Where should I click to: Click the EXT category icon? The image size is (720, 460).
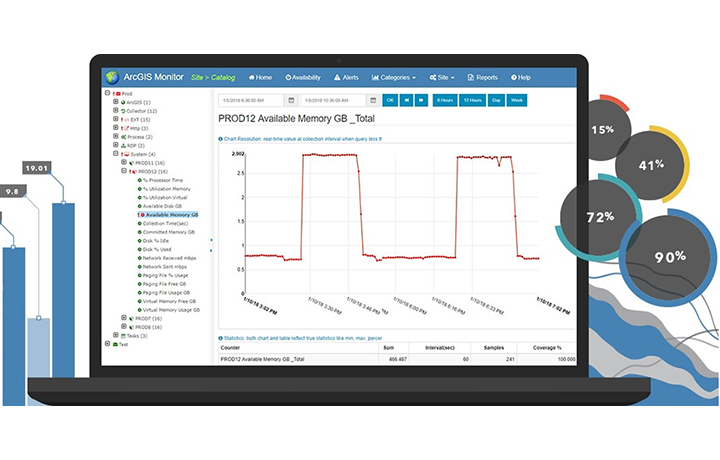coord(126,120)
